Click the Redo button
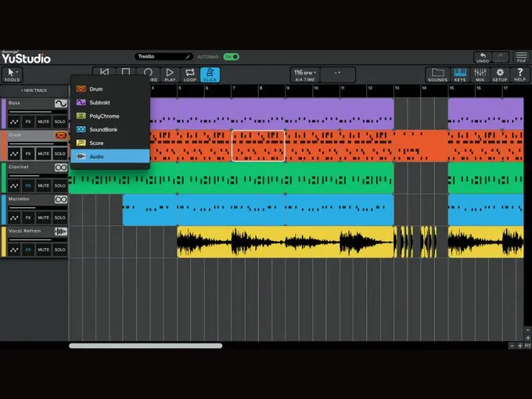 [501, 57]
